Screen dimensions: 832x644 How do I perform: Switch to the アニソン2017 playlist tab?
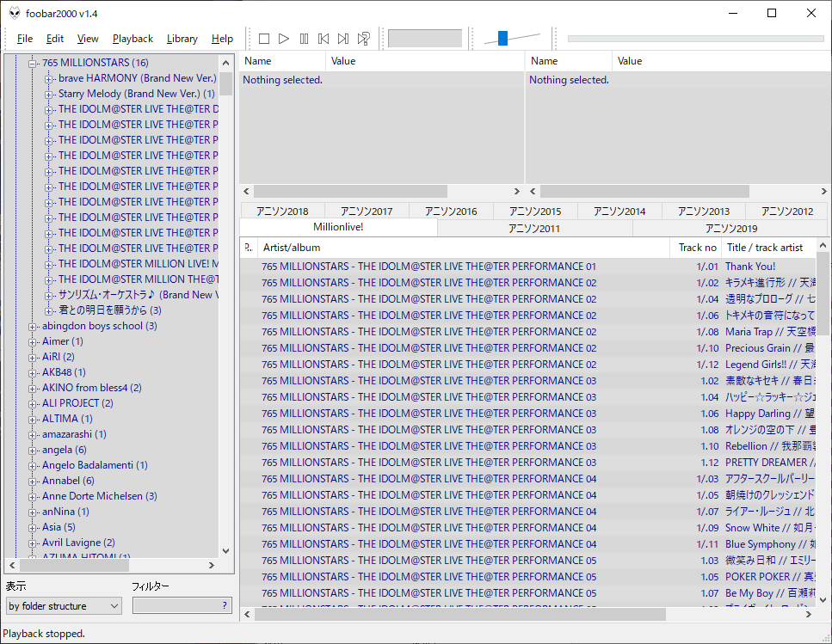[x=367, y=212]
